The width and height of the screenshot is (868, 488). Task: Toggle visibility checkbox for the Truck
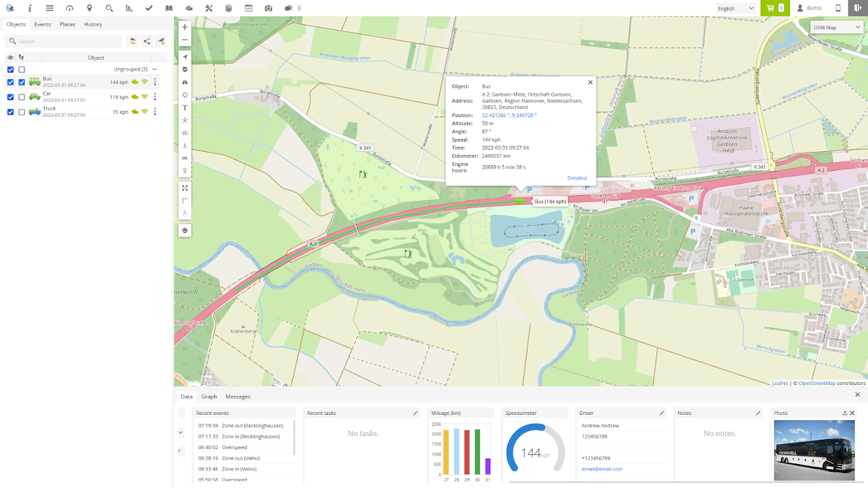[10, 112]
